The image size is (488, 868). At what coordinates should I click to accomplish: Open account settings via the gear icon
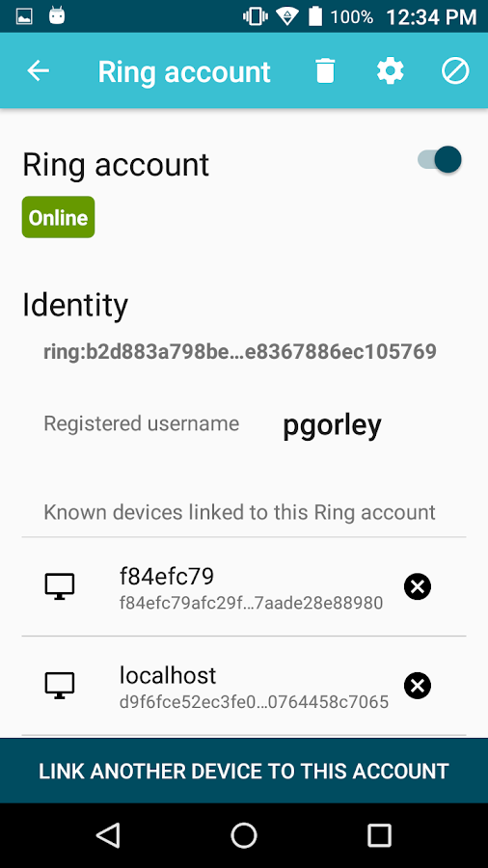coord(390,71)
